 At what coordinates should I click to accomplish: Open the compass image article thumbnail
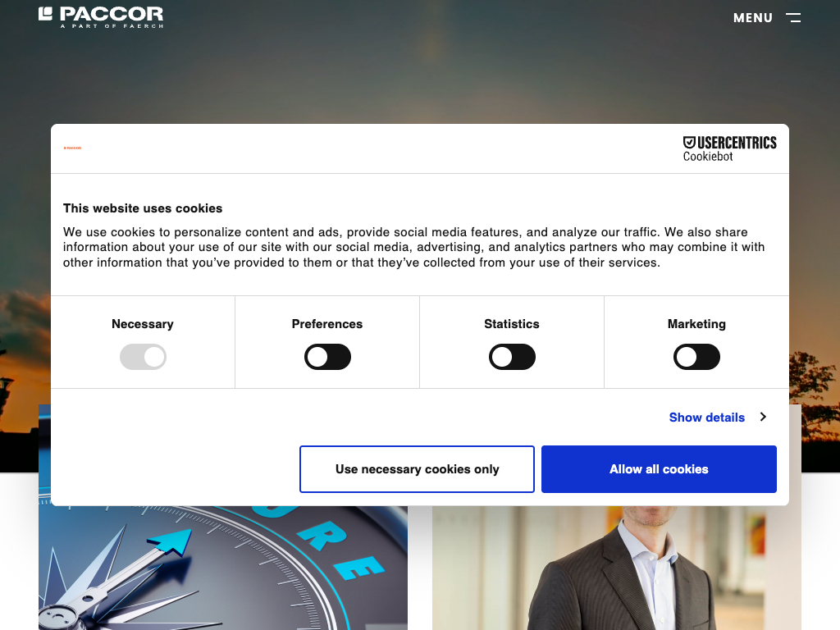(223, 568)
